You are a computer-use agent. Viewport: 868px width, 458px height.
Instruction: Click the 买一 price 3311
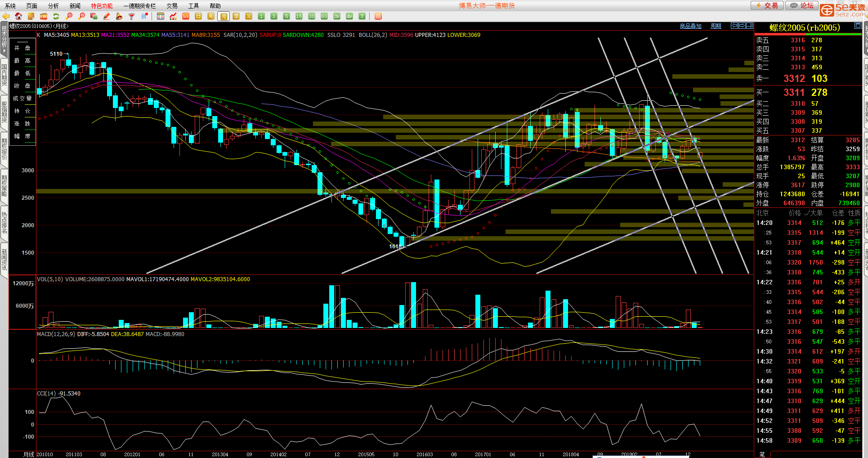pyautogui.click(x=794, y=92)
